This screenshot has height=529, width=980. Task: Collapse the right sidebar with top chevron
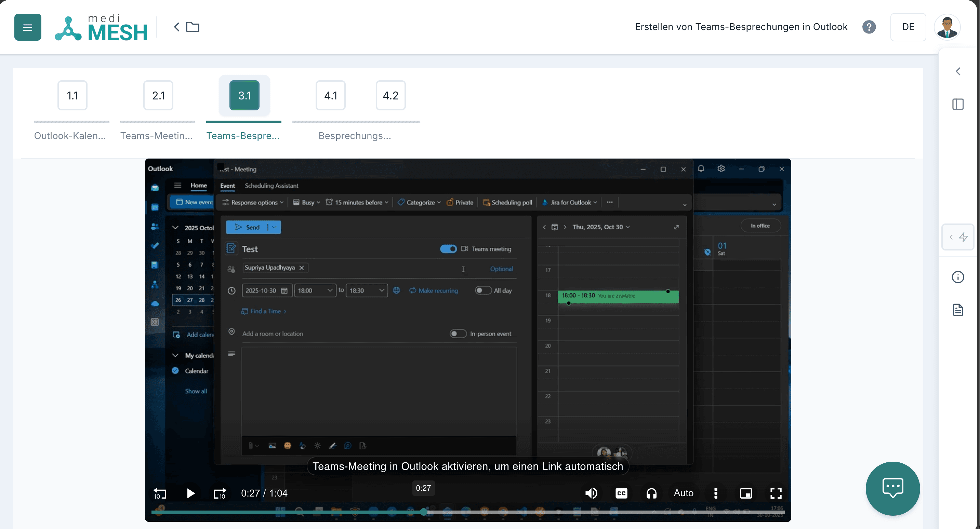[958, 71]
